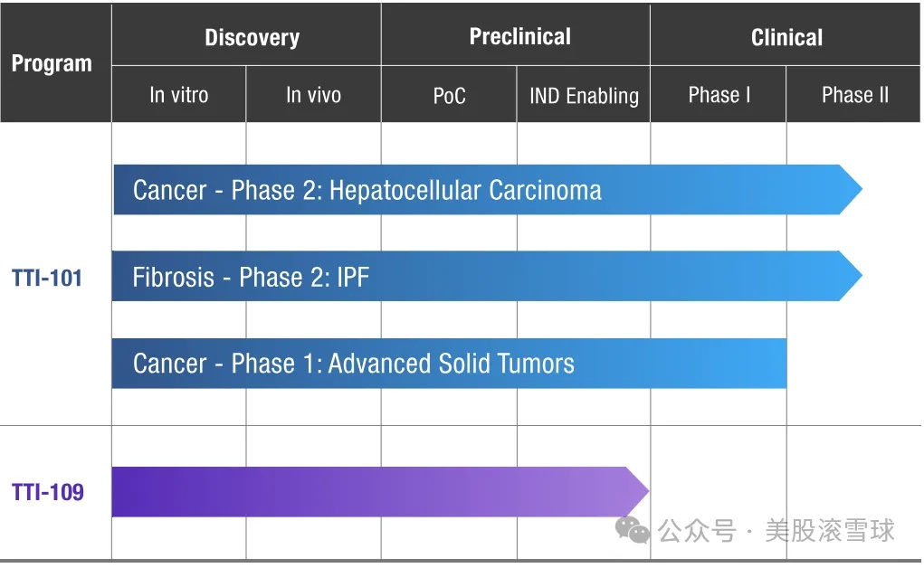Click the IND Enabling sub-header
924x568 pixels.
click(x=584, y=96)
